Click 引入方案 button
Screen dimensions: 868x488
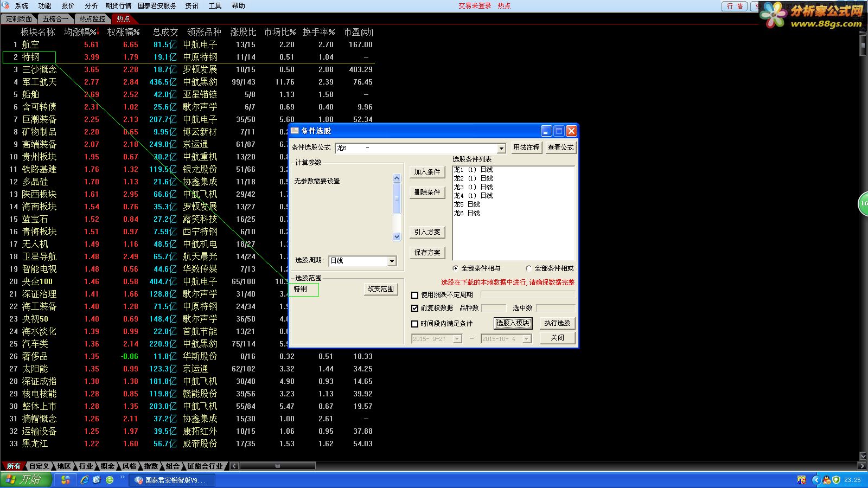(427, 232)
